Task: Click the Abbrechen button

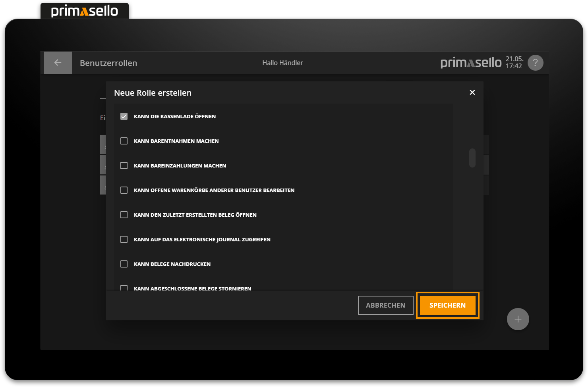Action: (385, 305)
